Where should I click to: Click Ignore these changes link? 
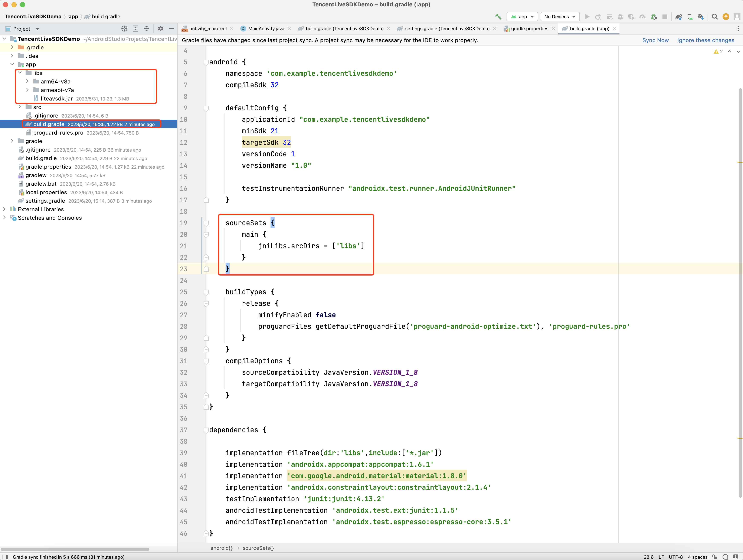705,40
